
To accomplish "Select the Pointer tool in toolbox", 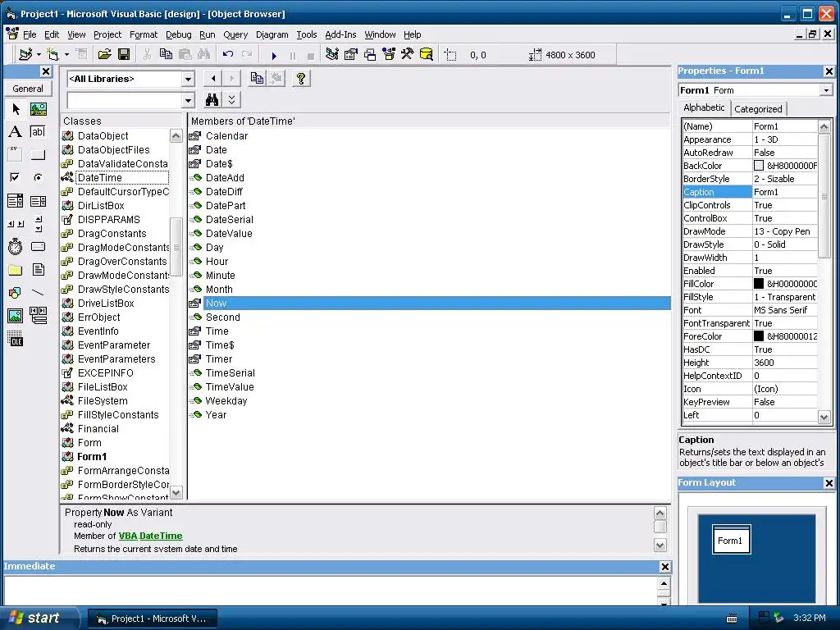I will click(x=16, y=109).
